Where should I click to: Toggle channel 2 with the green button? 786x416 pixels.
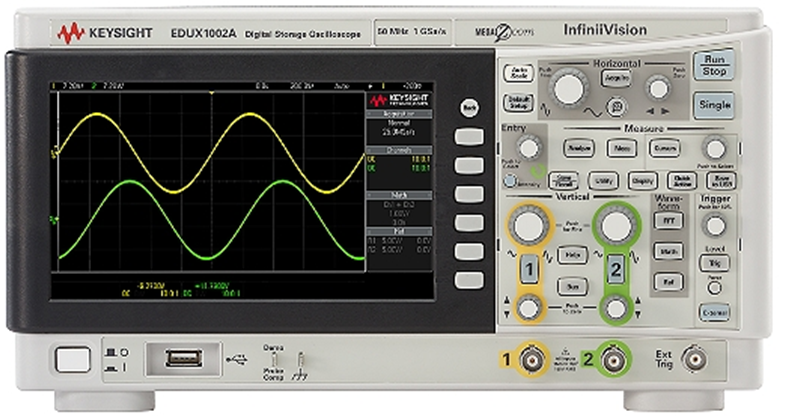[x=617, y=270]
